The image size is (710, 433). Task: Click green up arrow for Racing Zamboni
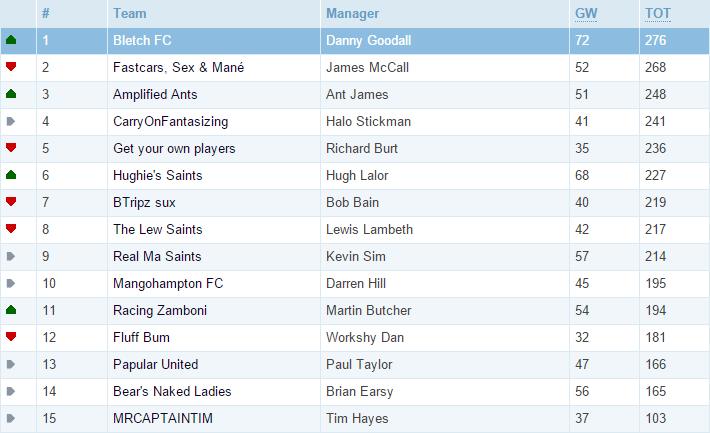point(11,310)
